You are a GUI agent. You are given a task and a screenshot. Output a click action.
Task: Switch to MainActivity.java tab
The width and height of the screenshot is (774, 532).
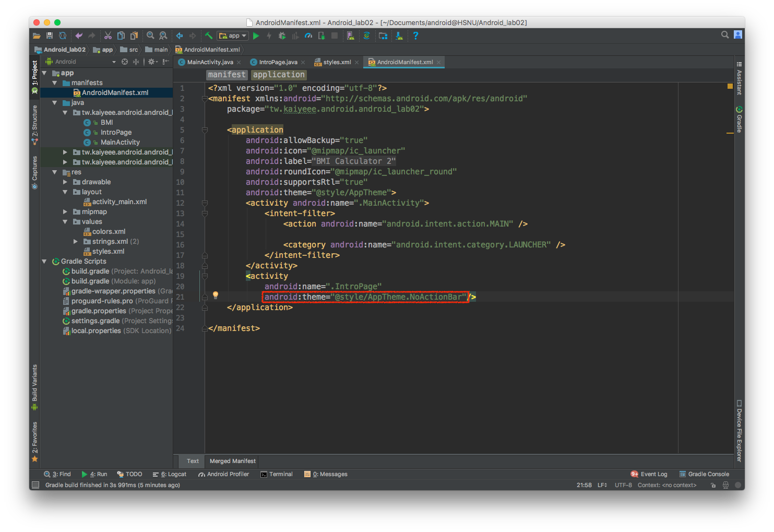click(210, 62)
